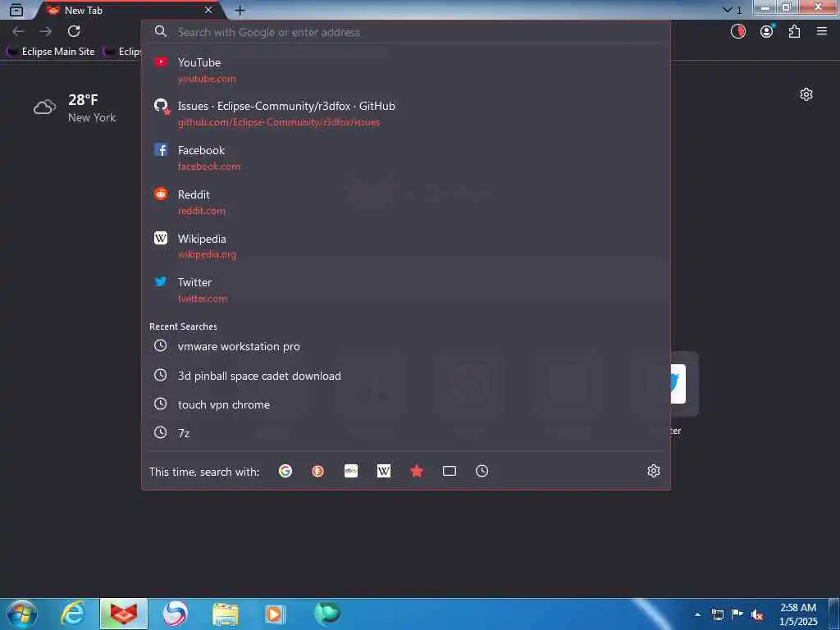Reload the current page
Image resolution: width=840 pixels, height=630 pixels.
74,32
